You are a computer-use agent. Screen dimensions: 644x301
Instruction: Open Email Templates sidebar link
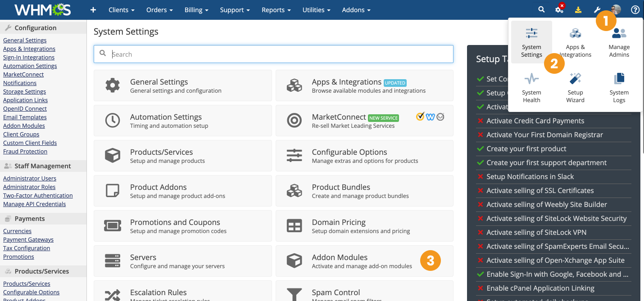(25, 117)
